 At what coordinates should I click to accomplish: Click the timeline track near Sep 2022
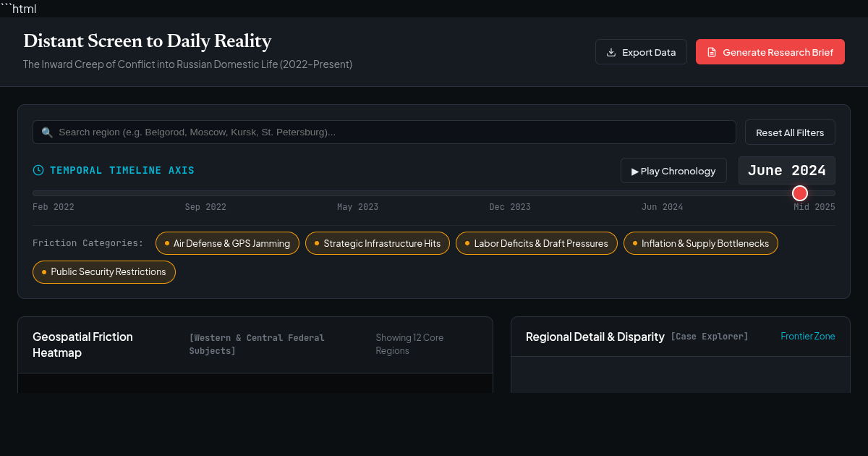click(205, 193)
